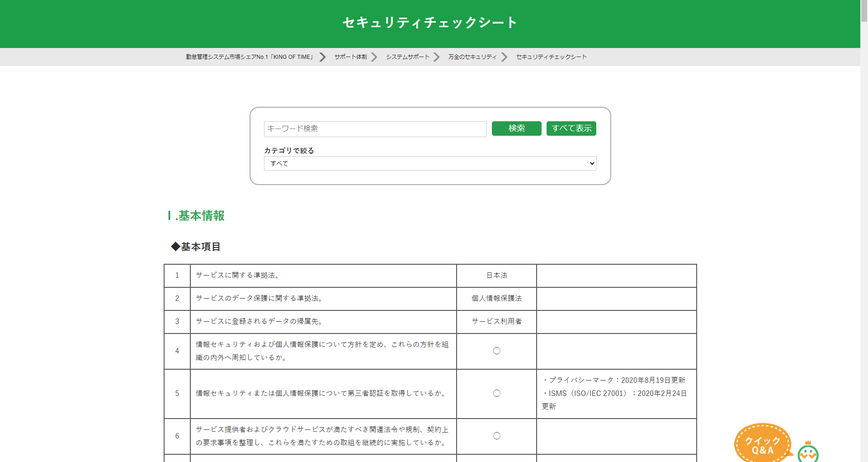Click the カテゴリで絞る label
This screenshot has height=462, width=868.
tap(289, 151)
